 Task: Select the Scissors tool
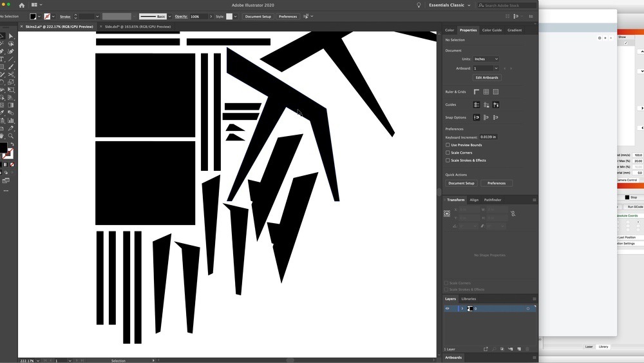pyautogui.click(x=11, y=74)
